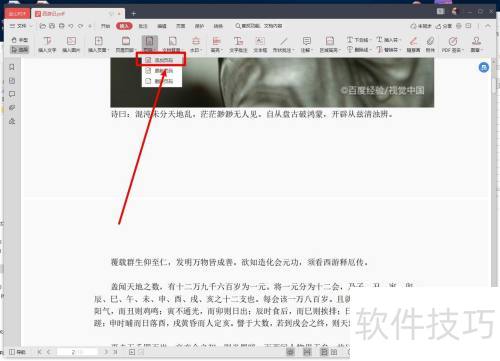Switch to the Edit ribbon tab
500x361 pixels.
tap(162, 26)
